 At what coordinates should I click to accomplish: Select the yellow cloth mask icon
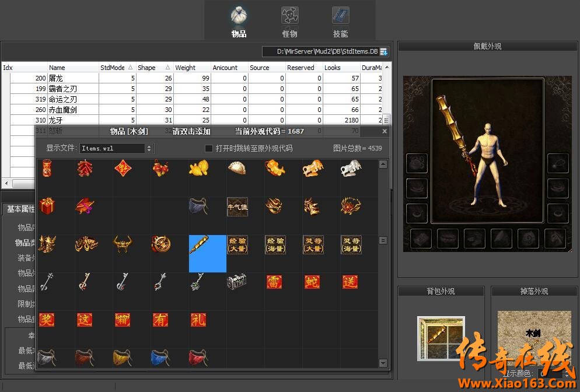123,358
